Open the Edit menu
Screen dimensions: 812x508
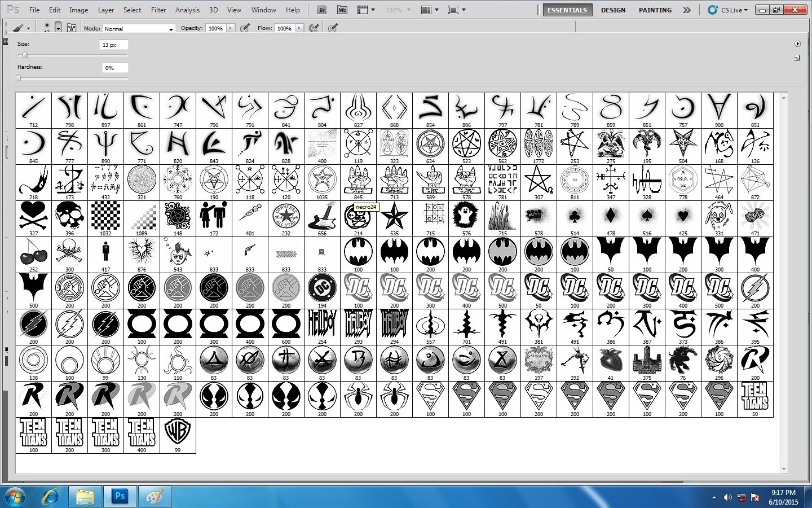pyautogui.click(x=55, y=10)
